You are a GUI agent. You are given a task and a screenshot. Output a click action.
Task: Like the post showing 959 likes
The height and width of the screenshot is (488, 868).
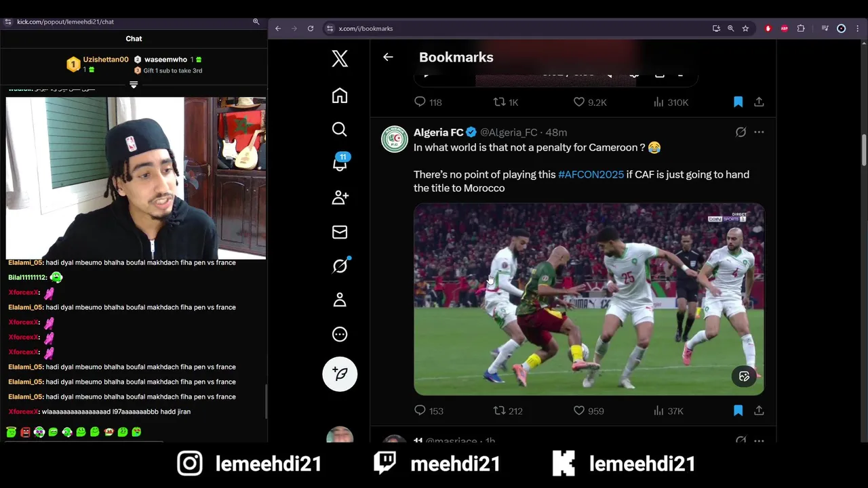[x=588, y=411]
